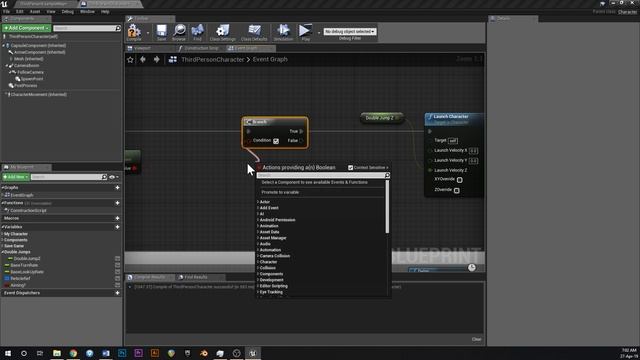Toggle the visibility eye for BaseLookUpRate variable
The image size is (640, 360).
point(118,272)
